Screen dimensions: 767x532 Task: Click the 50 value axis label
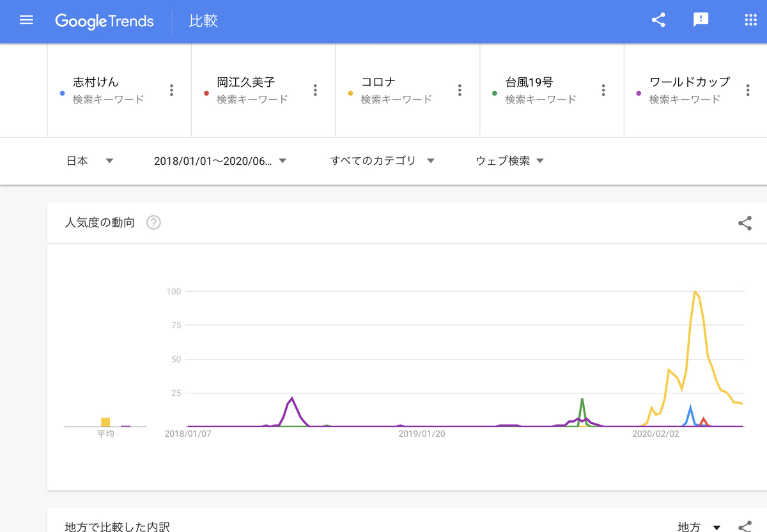coord(176,360)
